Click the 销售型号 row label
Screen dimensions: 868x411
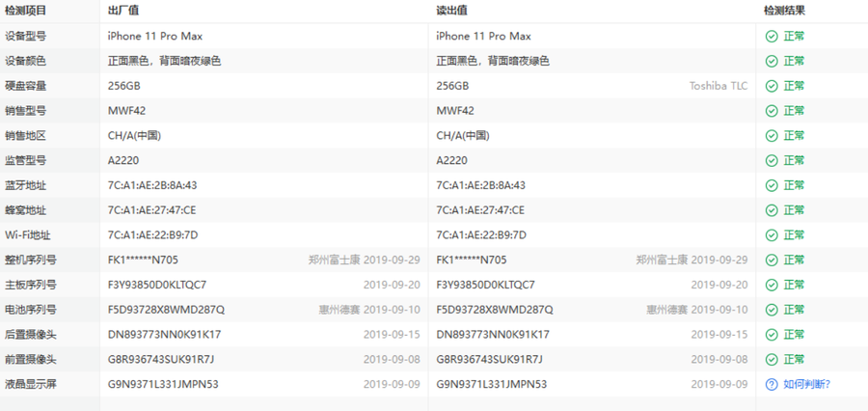click(25, 111)
